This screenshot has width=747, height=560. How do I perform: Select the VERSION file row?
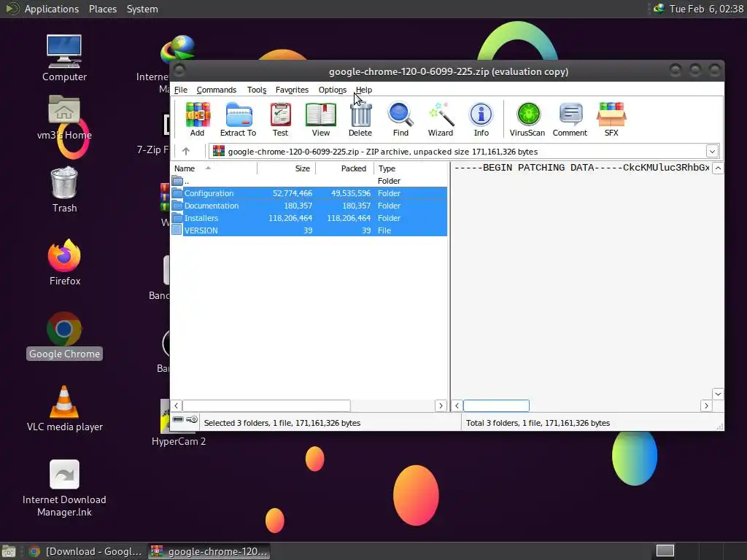point(309,230)
